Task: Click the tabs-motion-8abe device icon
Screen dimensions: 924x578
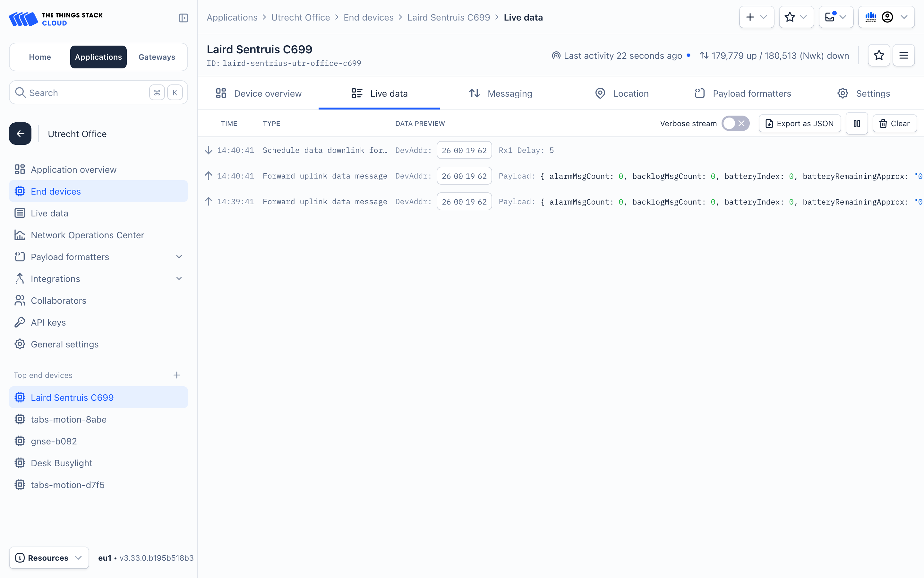Action: (20, 419)
